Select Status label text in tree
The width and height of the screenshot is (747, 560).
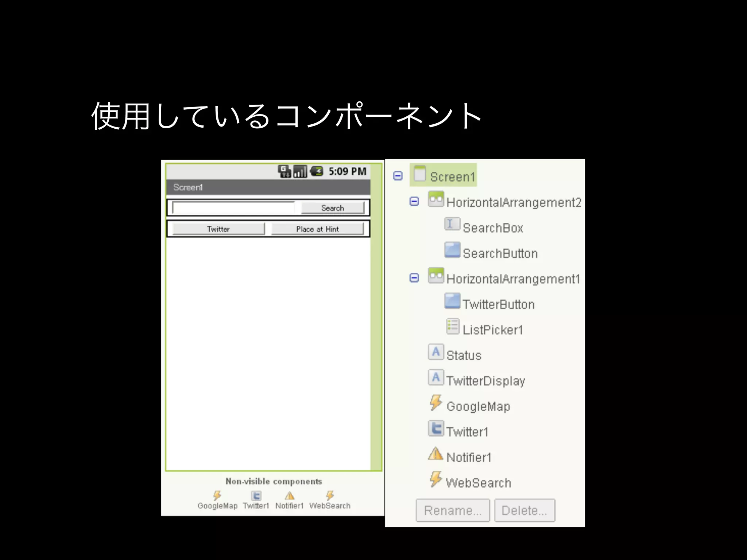[464, 356]
